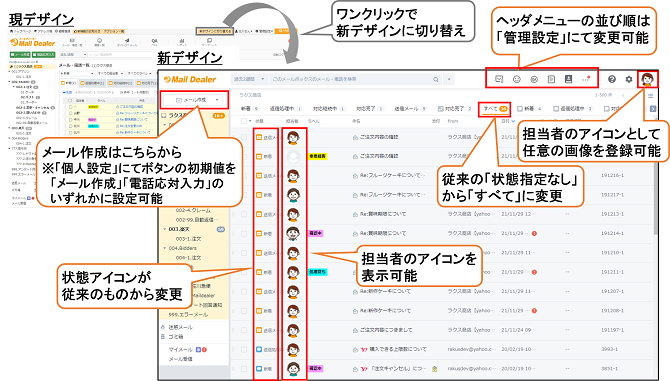Open the help question mark icon

click(612, 79)
